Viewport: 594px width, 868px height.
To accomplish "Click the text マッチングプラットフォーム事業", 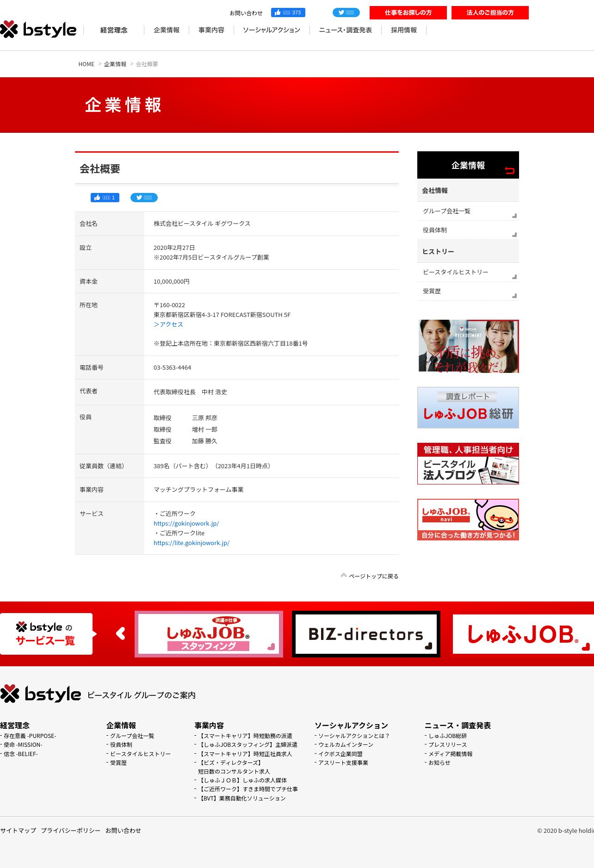I will [x=198, y=490].
